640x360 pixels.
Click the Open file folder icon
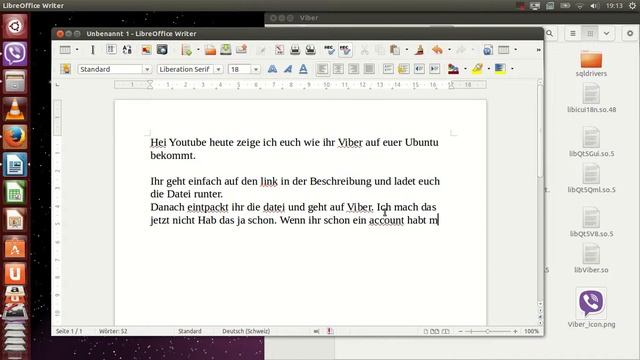(210, 50)
